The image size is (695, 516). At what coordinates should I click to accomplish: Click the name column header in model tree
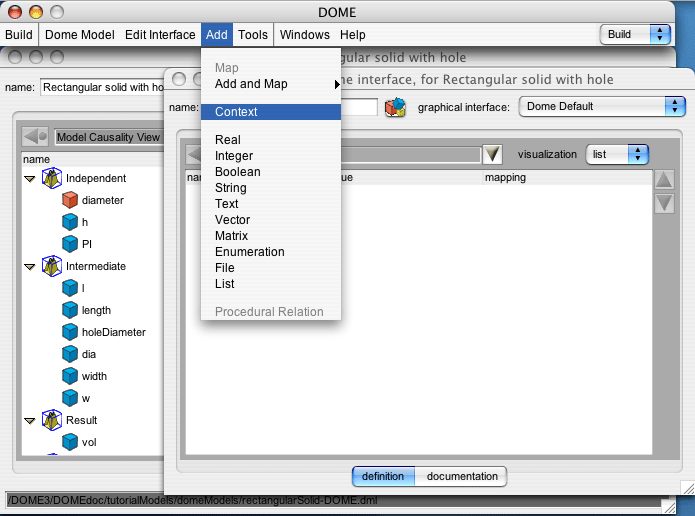(x=92, y=159)
